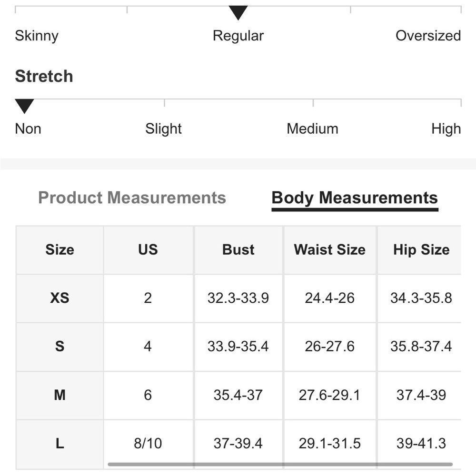This screenshot has height=476, width=476.
Task: Click the Medium stretch label
Action: pyautogui.click(x=312, y=129)
